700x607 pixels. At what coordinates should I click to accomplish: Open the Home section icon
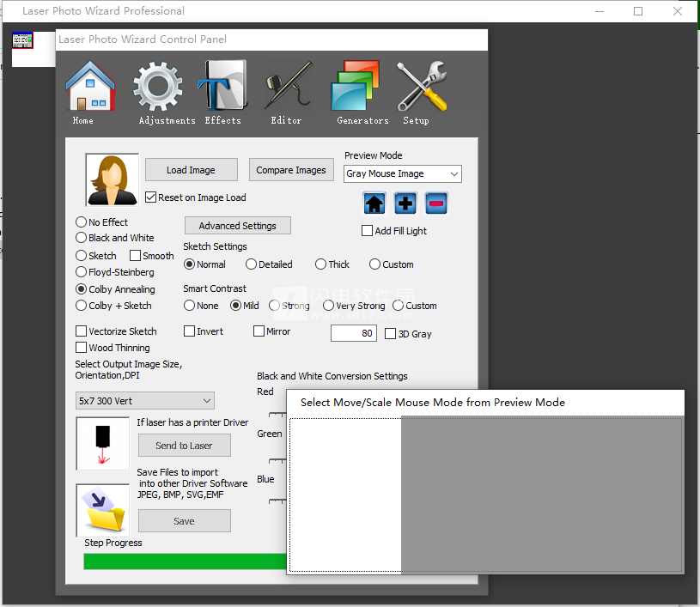(90, 86)
